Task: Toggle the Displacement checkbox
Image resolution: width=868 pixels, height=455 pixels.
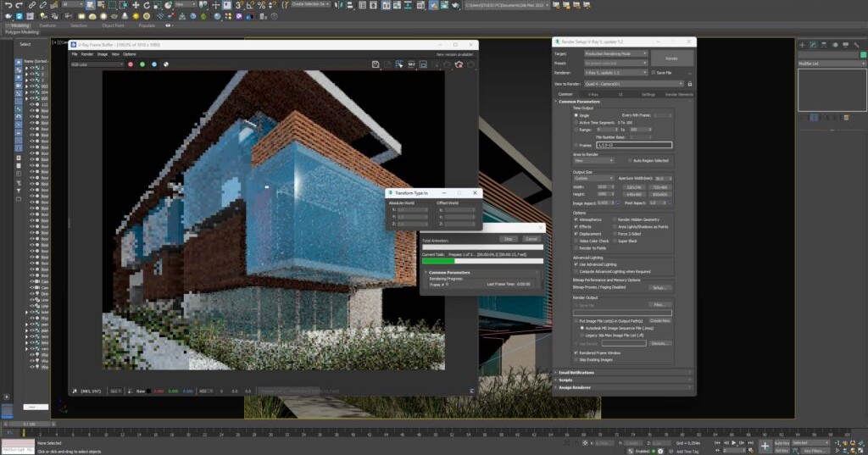Action: [576, 234]
